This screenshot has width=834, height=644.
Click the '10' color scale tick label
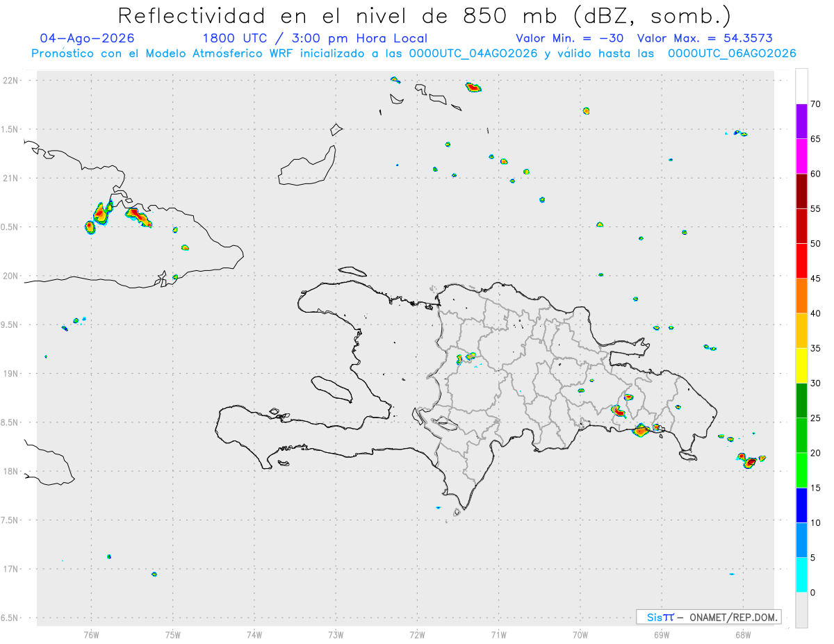[815, 522]
